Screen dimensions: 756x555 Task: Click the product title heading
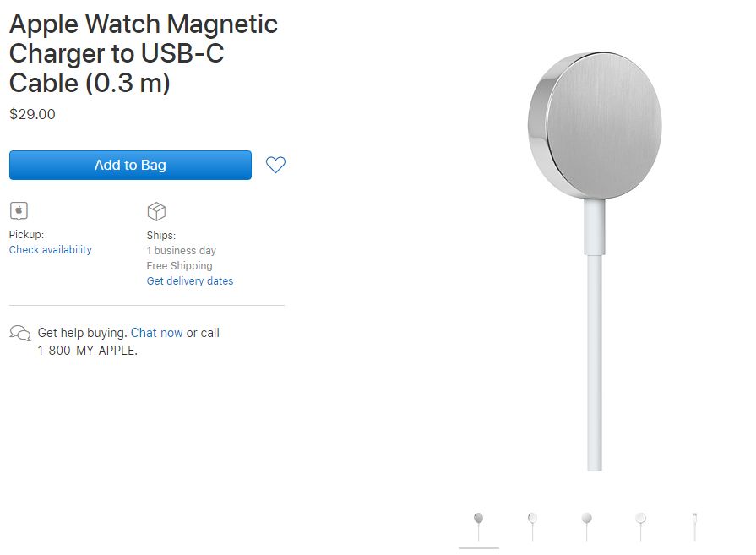point(144,53)
